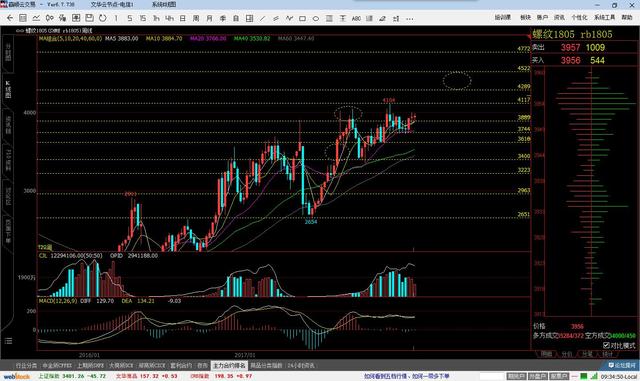Open the 培训课 menu
Image resolution: width=640 pixels, height=381 pixels.
point(502,17)
